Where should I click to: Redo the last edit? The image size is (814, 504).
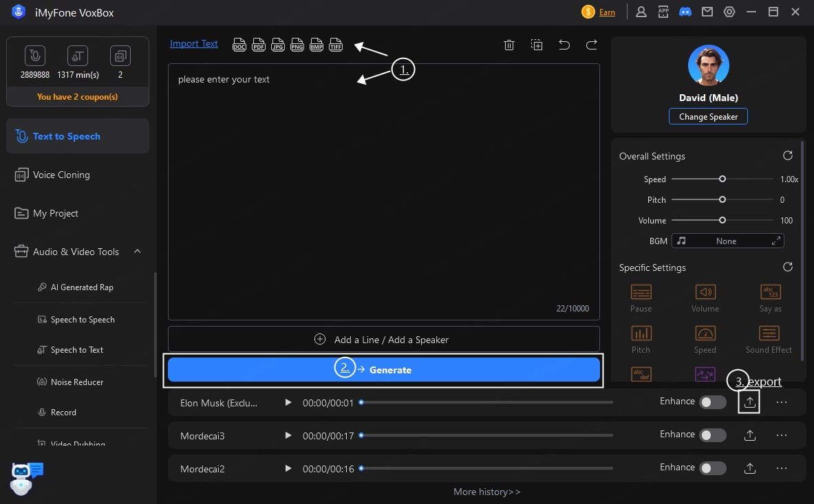pyautogui.click(x=591, y=45)
